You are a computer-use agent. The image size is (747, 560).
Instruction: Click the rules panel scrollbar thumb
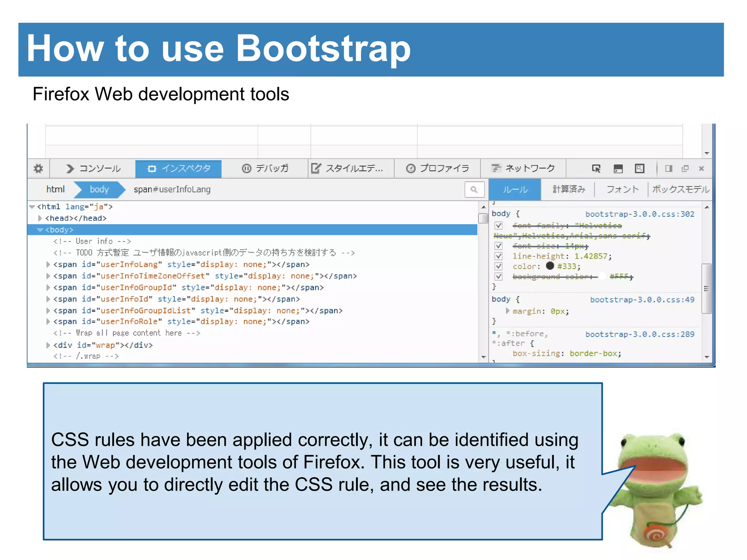pos(707,288)
